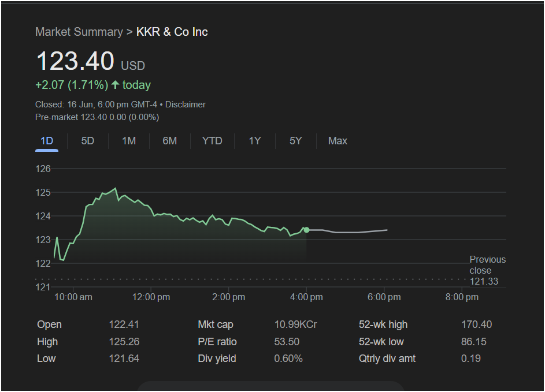Image resolution: width=545 pixels, height=392 pixels.
Task: Click the 124 y-axis label
Action: [43, 216]
